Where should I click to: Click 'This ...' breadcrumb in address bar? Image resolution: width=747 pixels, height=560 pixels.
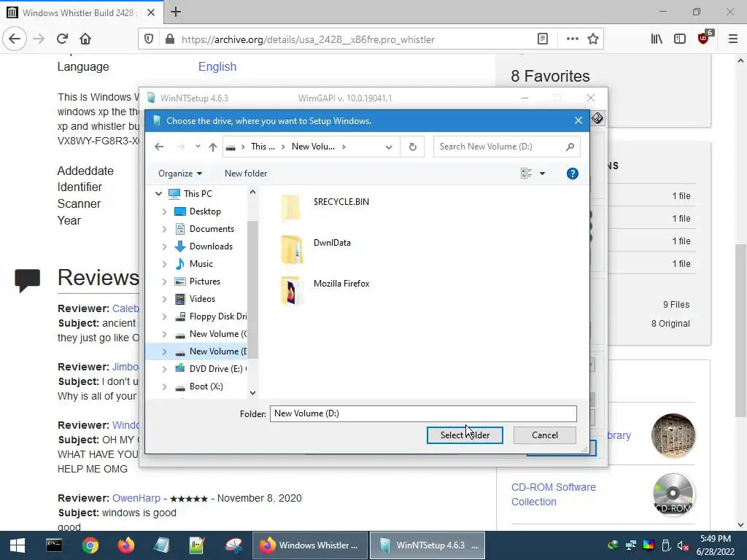click(263, 146)
